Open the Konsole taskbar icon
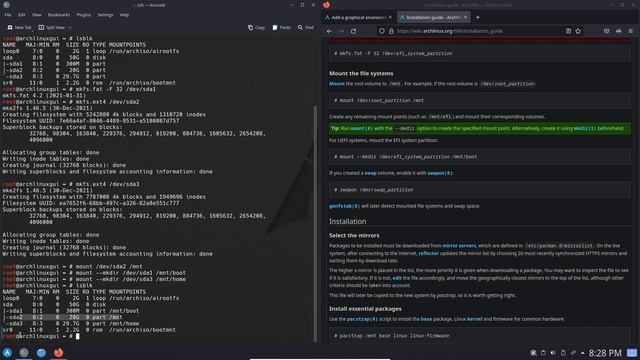Image resolution: width=640 pixels, height=360 pixels. point(24,353)
